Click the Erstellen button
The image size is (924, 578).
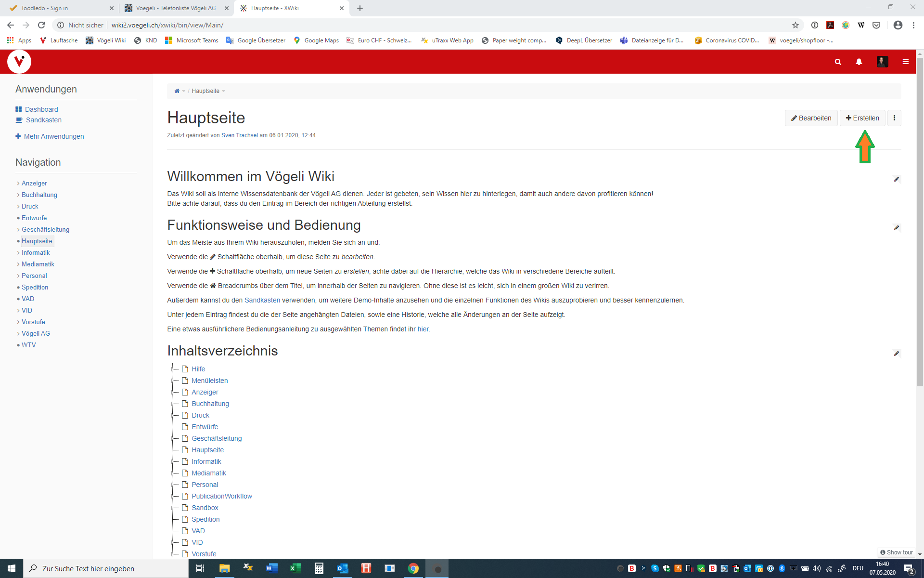click(862, 118)
